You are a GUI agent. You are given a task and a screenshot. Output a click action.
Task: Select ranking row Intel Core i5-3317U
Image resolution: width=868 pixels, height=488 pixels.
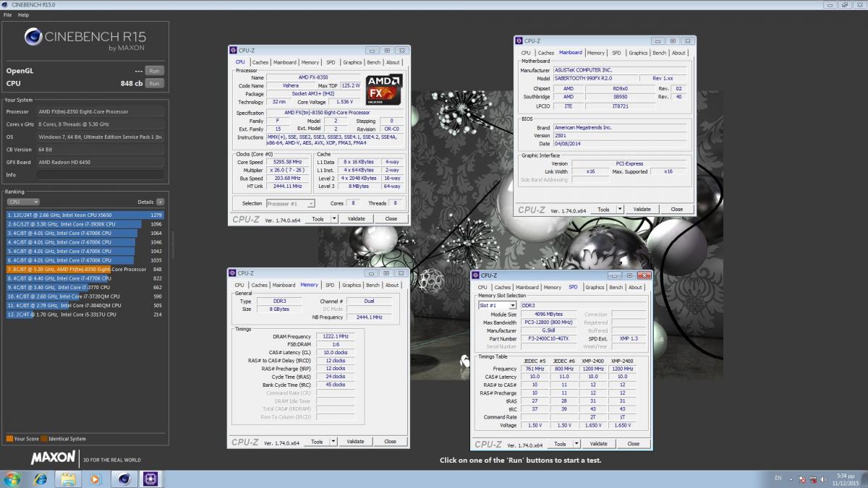tap(85, 314)
